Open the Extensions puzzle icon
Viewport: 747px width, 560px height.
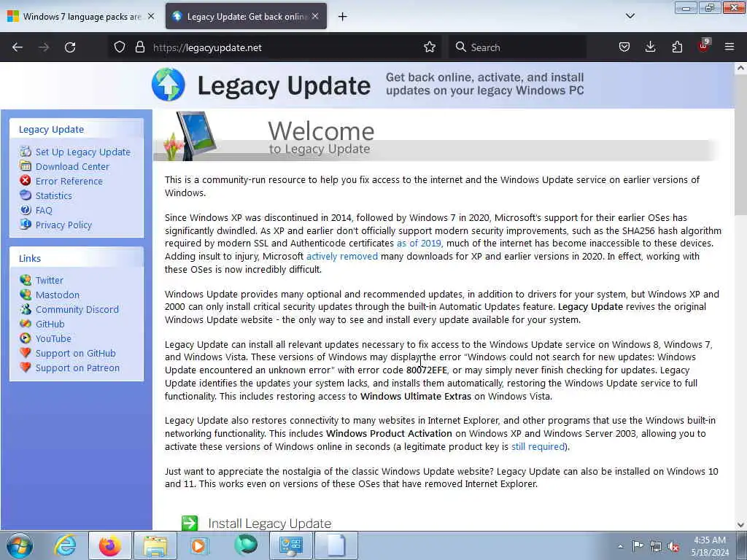click(x=677, y=47)
